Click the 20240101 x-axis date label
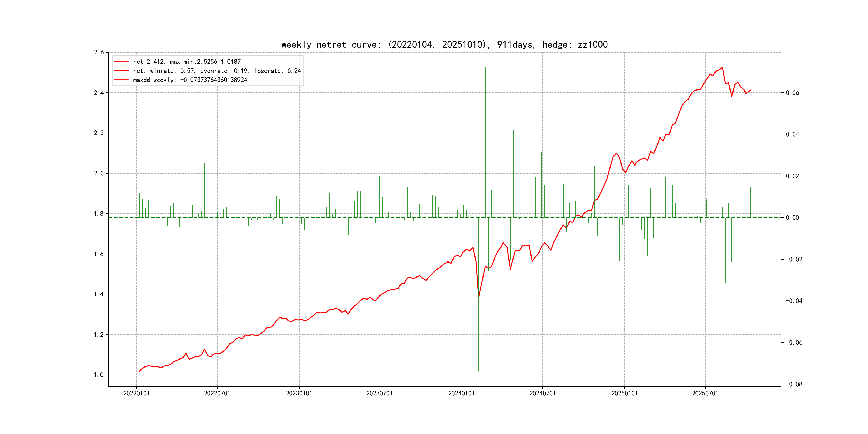 click(x=461, y=393)
